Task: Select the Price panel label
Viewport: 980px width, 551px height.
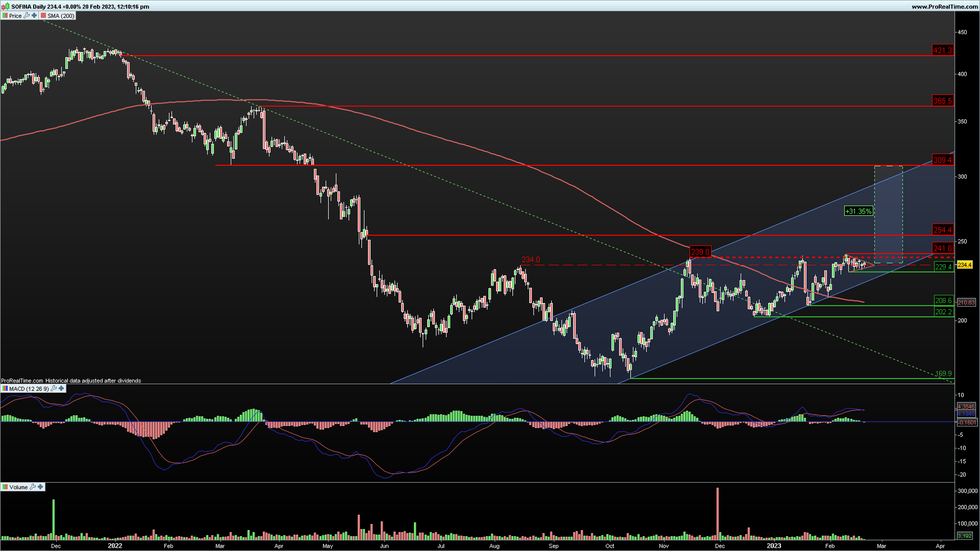Action: 15,16
